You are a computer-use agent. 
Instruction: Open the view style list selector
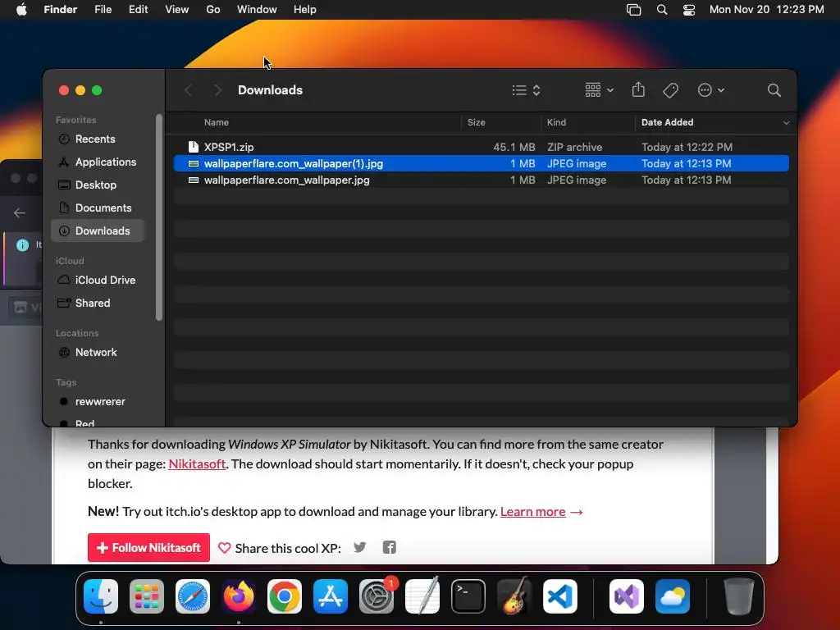[x=526, y=90]
